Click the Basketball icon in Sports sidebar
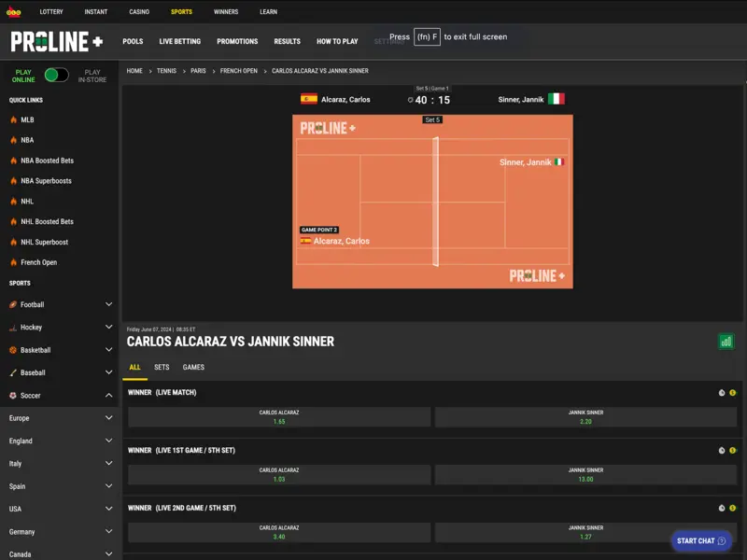This screenshot has width=747, height=560. 13,350
